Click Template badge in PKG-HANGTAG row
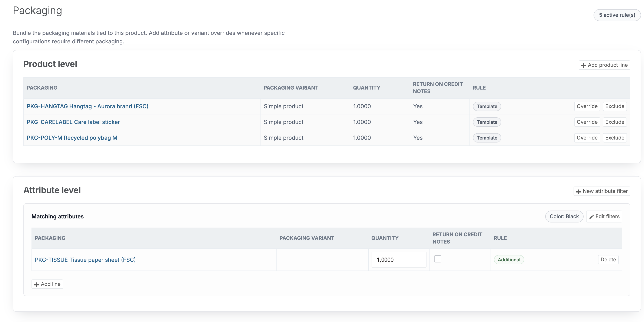644x322 pixels. tap(487, 106)
